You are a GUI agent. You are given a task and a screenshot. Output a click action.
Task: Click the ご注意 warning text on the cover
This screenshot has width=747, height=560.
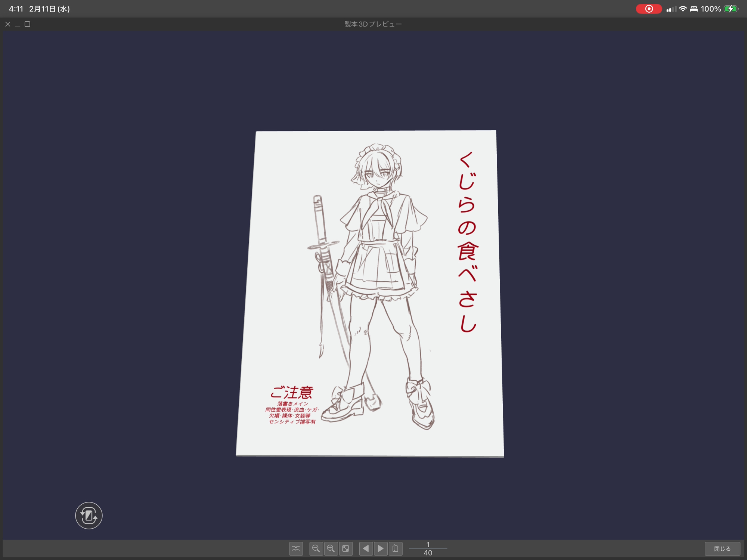click(292, 392)
